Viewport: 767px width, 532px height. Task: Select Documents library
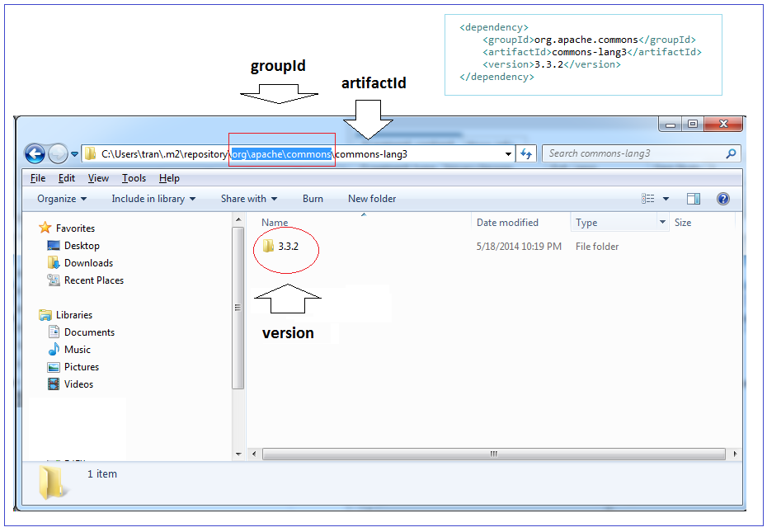(90, 332)
